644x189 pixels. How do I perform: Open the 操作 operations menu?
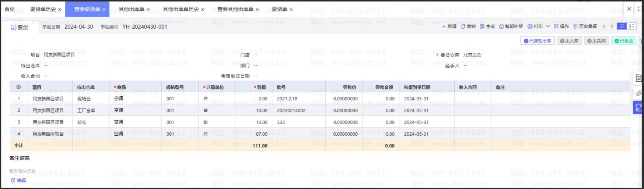tap(561, 26)
